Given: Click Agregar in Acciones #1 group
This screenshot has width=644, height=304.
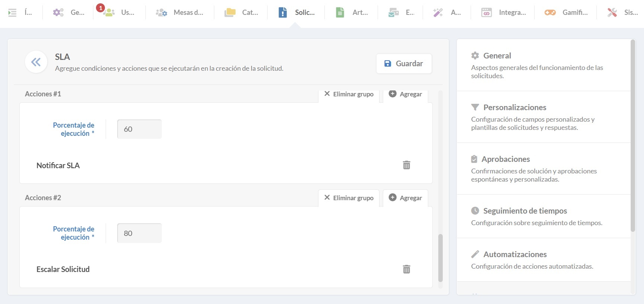Looking at the screenshot, I should tap(405, 94).
